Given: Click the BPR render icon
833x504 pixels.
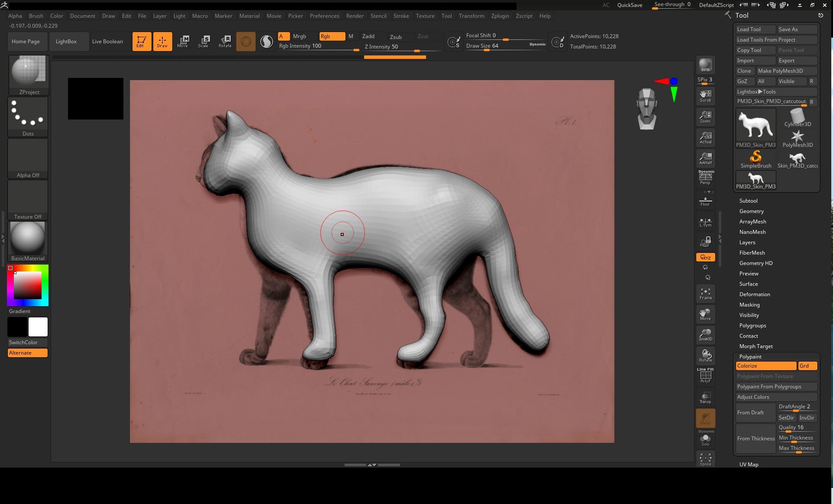Looking at the screenshot, I should point(705,65).
